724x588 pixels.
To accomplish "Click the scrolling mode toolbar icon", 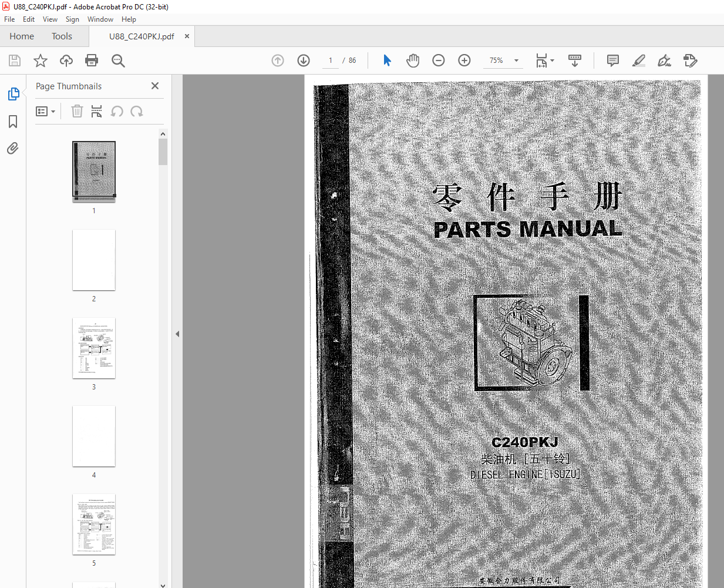I will (575, 61).
